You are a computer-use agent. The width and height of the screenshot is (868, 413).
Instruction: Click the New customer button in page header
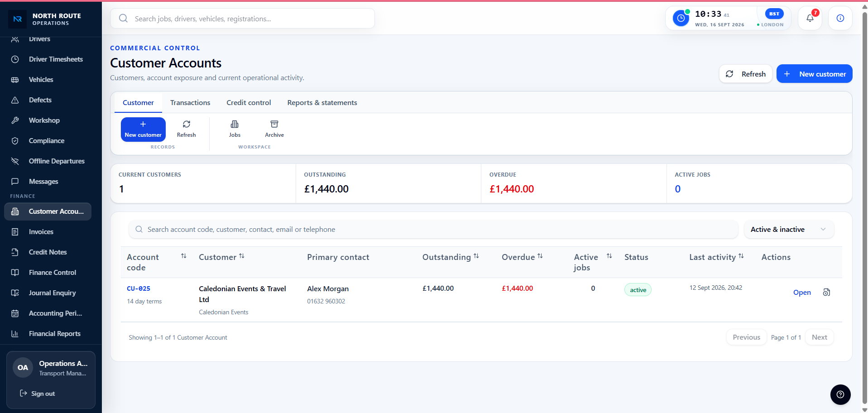click(x=814, y=74)
